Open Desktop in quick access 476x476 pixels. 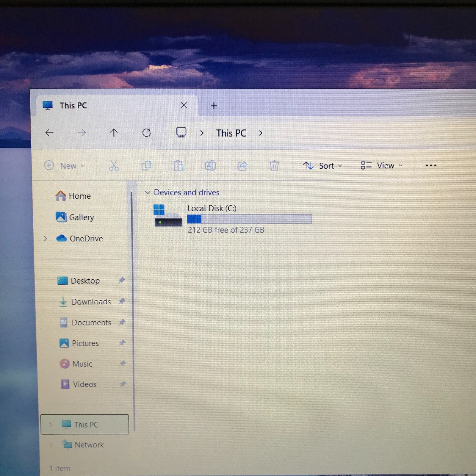click(x=79, y=281)
